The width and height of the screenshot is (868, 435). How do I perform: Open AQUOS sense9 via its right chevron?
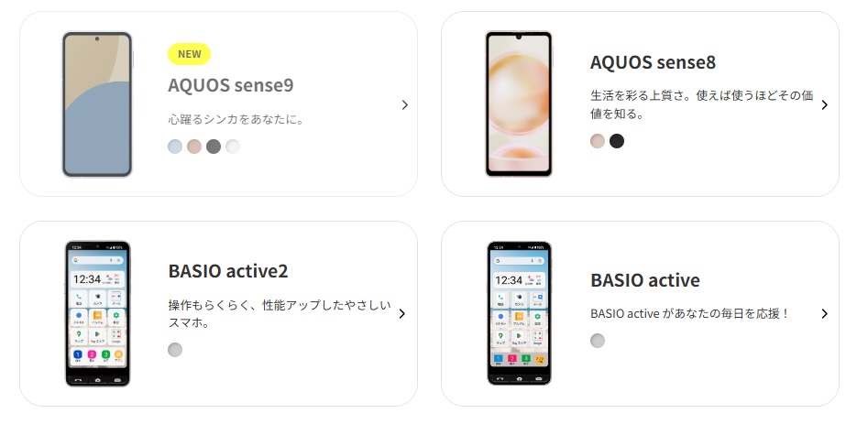pos(405,104)
